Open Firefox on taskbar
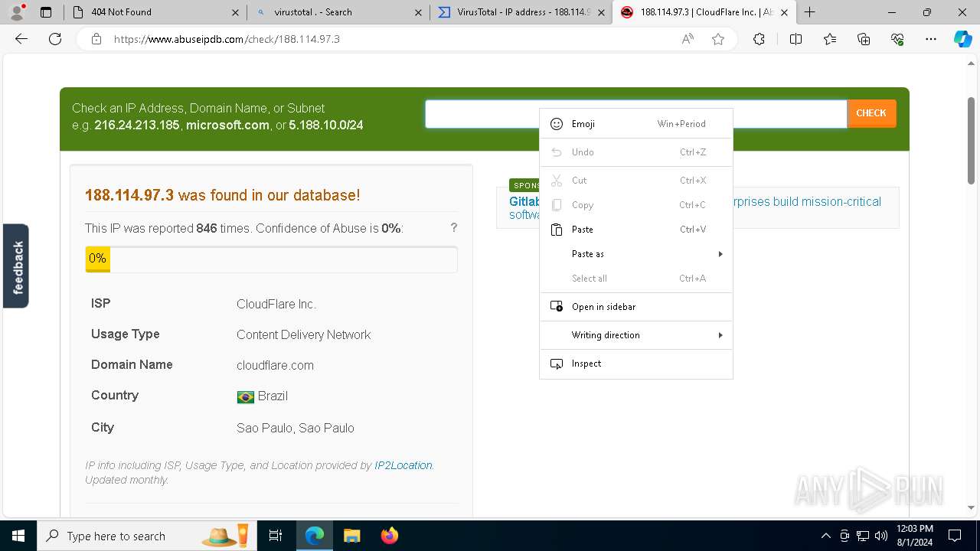The height and width of the screenshot is (551, 980). [x=390, y=536]
